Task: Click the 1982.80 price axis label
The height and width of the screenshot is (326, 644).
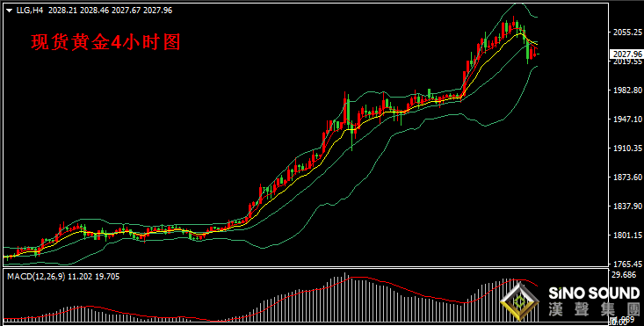Action: pos(627,91)
